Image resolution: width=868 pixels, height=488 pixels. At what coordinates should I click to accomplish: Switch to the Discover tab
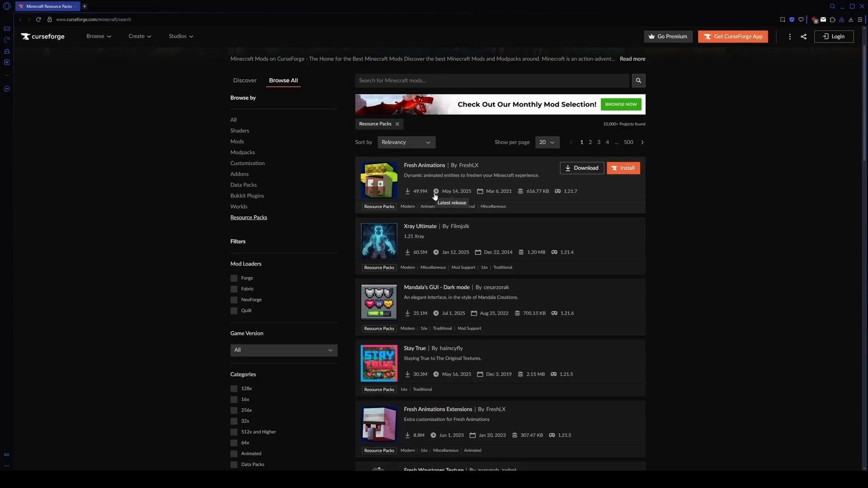click(x=245, y=80)
